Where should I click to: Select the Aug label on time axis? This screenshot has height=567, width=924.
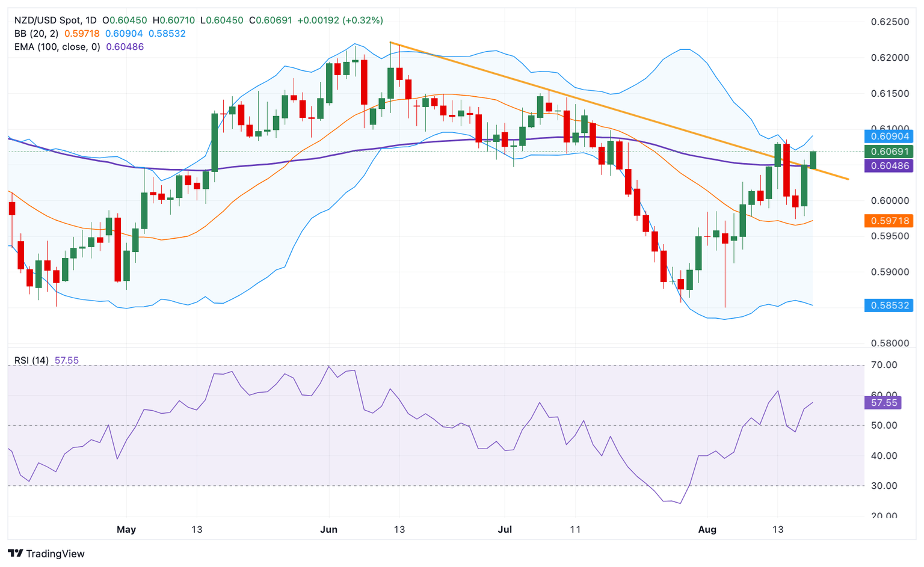(x=707, y=530)
